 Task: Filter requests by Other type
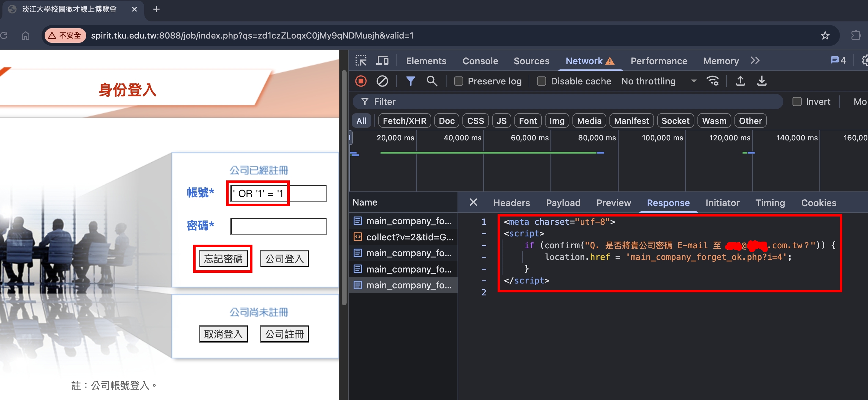click(x=750, y=121)
